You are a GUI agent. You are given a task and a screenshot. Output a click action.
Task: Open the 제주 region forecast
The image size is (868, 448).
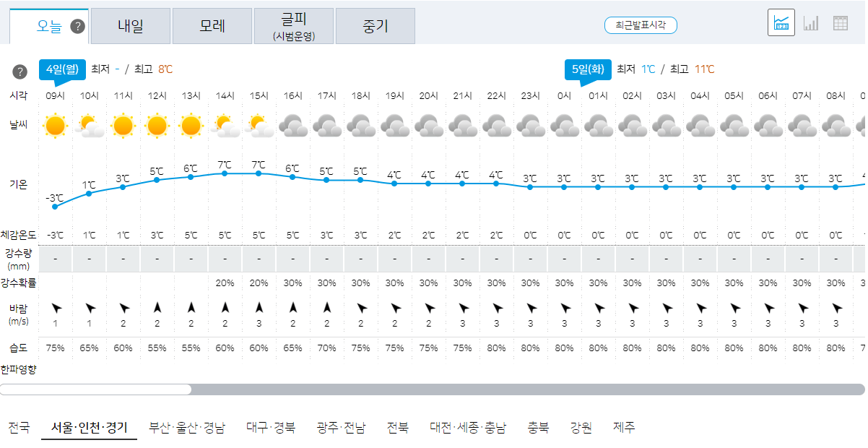(625, 427)
